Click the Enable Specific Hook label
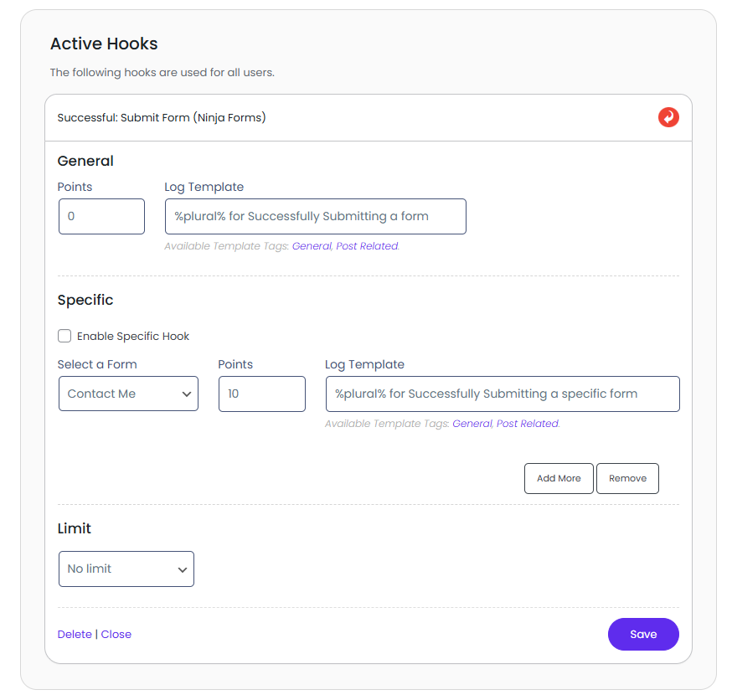 [x=133, y=337]
